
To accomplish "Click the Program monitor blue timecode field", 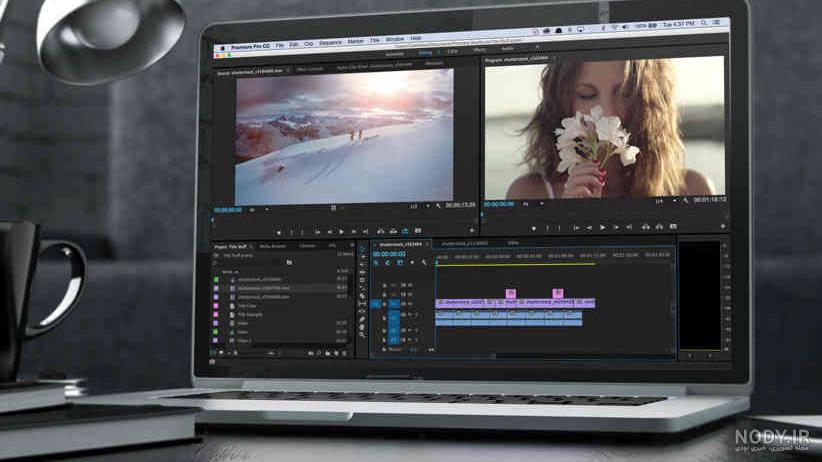I will click(499, 204).
